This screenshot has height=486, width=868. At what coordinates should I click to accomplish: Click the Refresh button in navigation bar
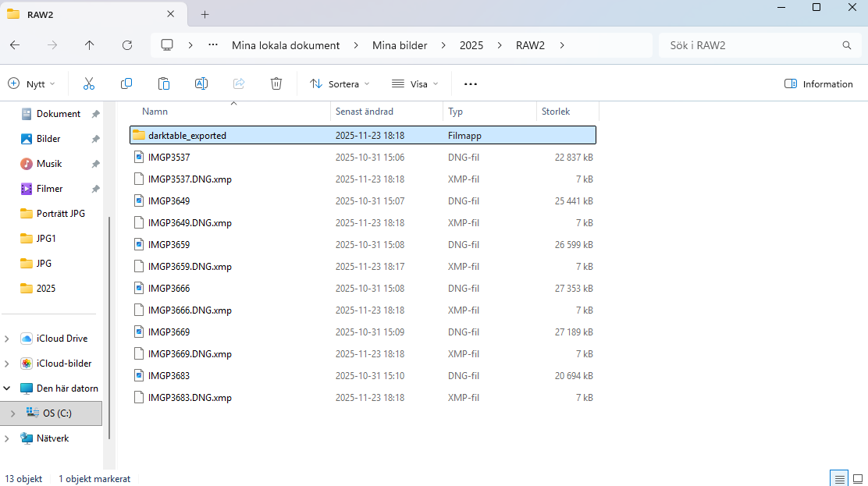pyautogui.click(x=127, y=45)
